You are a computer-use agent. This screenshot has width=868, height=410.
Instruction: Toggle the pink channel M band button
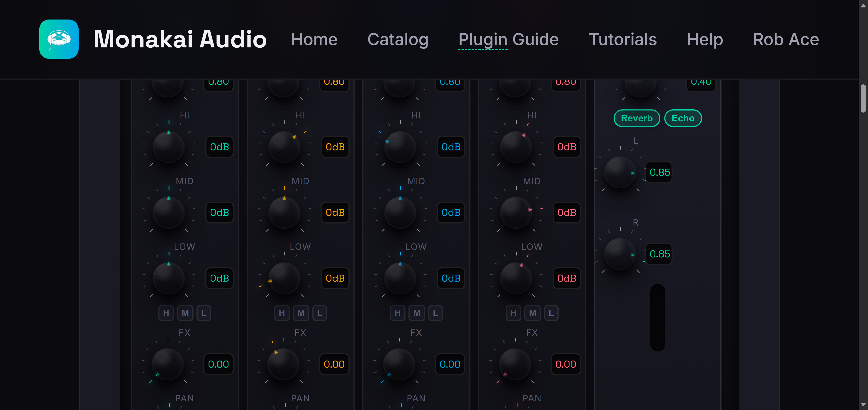click(532, 313)
